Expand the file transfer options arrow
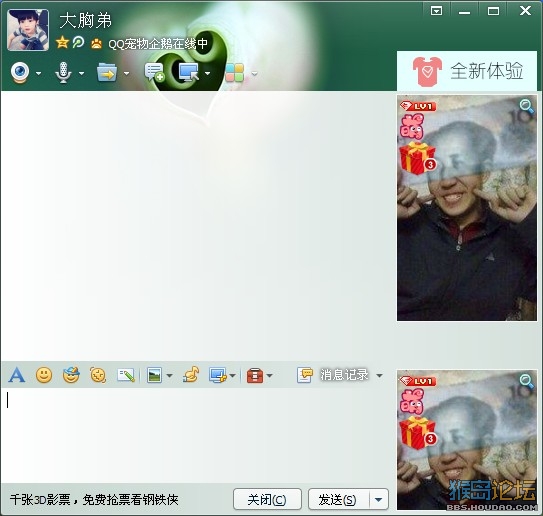This screenshot has height=516, width=543. (x=126, y=73)
